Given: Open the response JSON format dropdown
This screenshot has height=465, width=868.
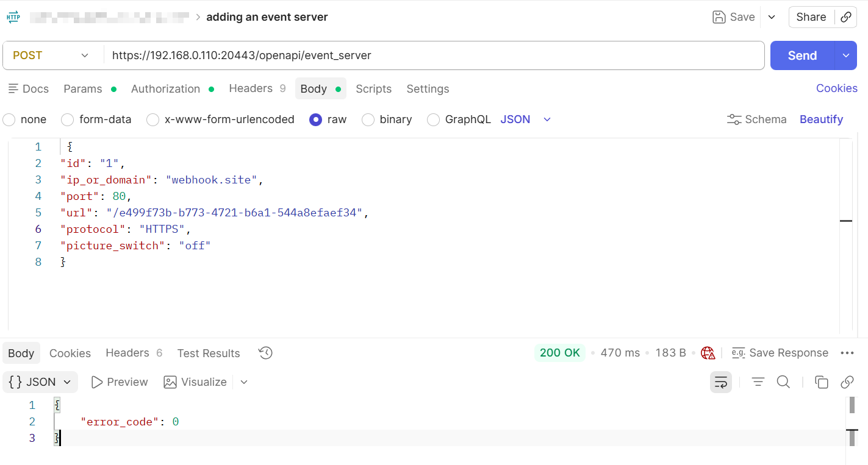Looking at the screenshot, I should (x=40, y=382).
